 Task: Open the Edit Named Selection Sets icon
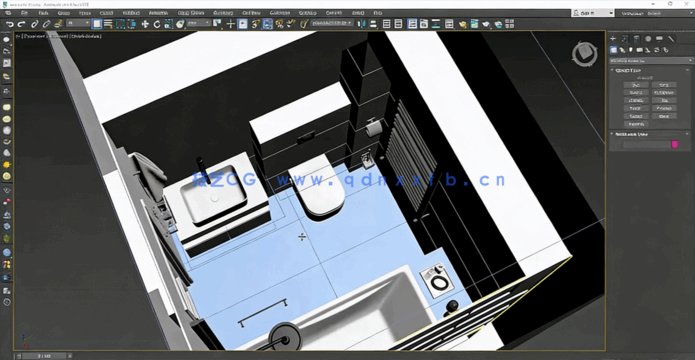(x=304, y=24)
